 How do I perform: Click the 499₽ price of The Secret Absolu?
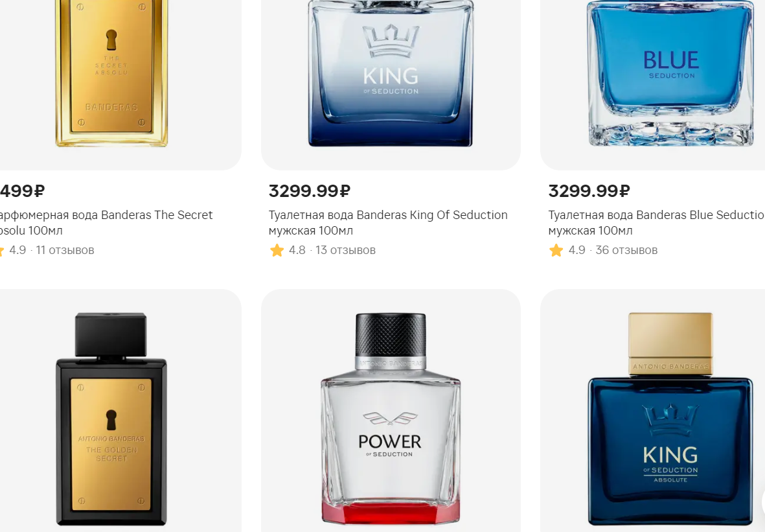coord(23,191)
